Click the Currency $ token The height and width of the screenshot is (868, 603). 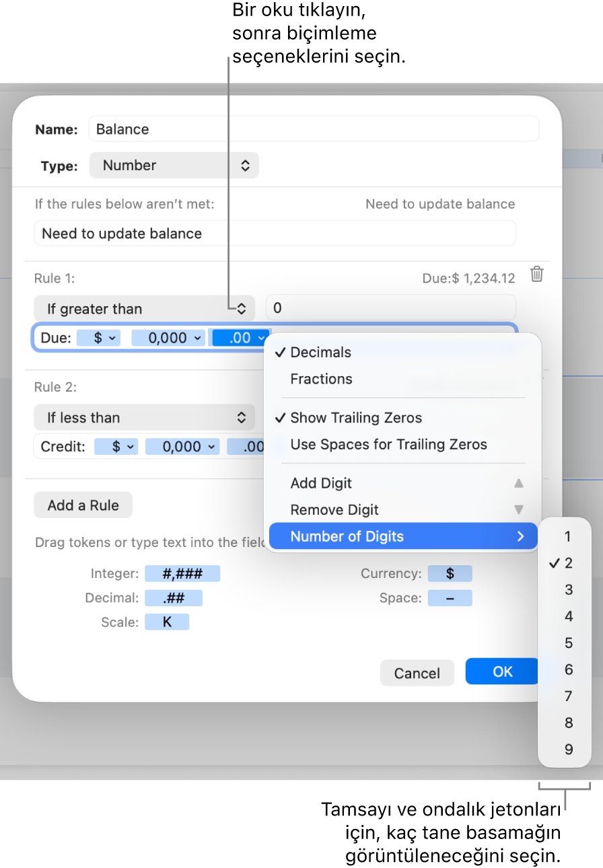pos(450,574)
